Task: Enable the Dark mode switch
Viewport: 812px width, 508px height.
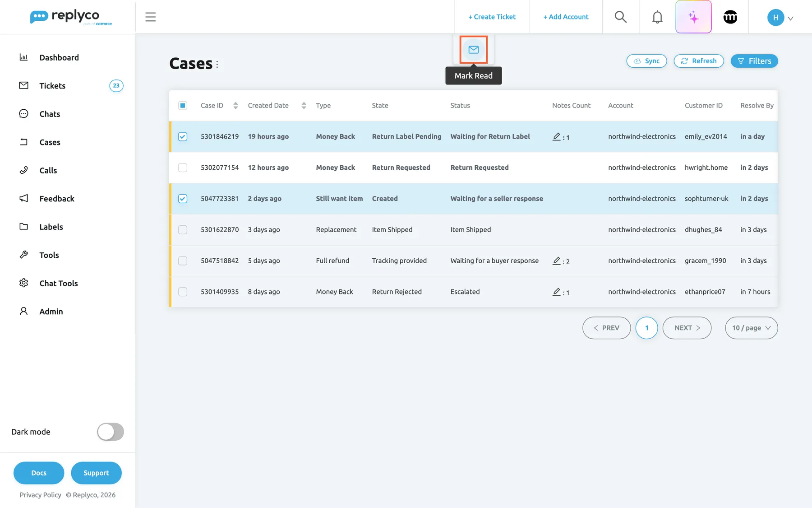Action: coord(111,432)
